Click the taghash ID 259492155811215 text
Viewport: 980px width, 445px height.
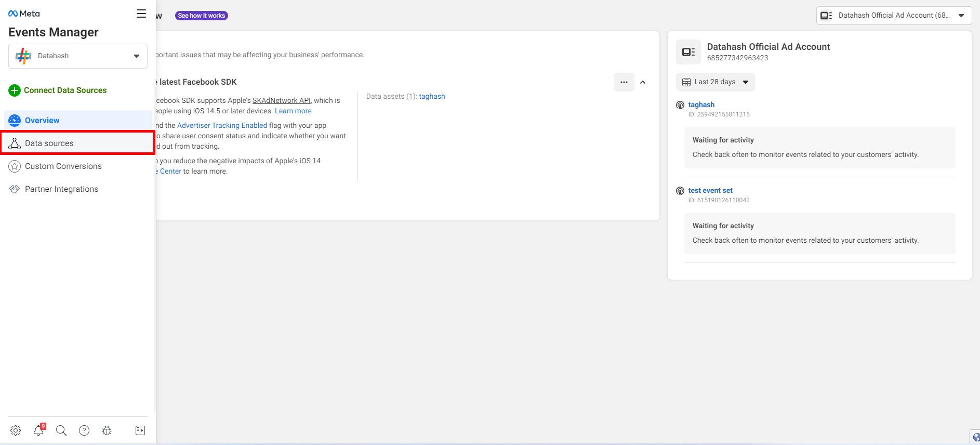pyautogui.click(x=719, y=114)
